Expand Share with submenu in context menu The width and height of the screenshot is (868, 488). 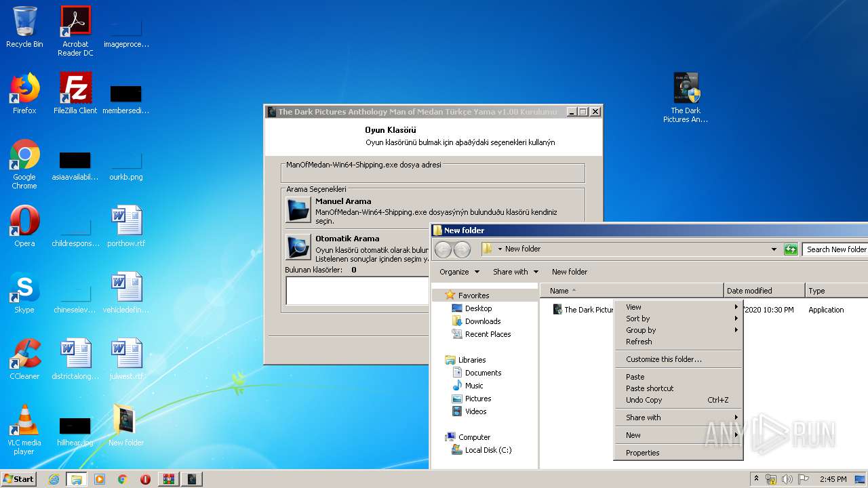click(x=678, y=418)
